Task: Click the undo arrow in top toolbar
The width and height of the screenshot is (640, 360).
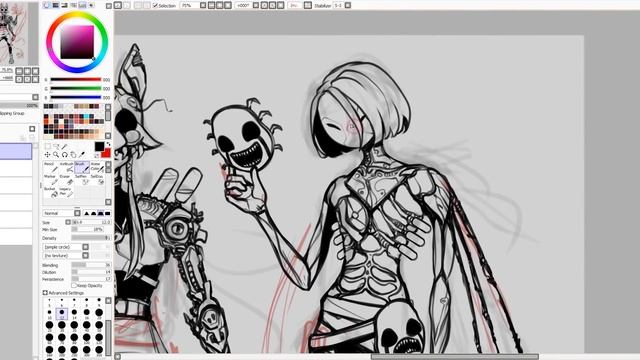Action: point(118,5)
